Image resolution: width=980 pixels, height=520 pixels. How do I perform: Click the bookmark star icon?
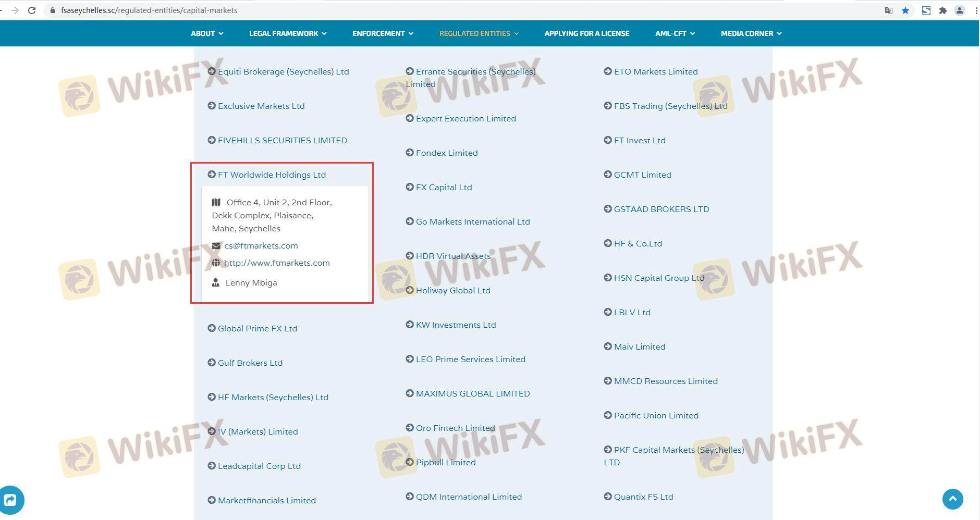tap(905, 10)
